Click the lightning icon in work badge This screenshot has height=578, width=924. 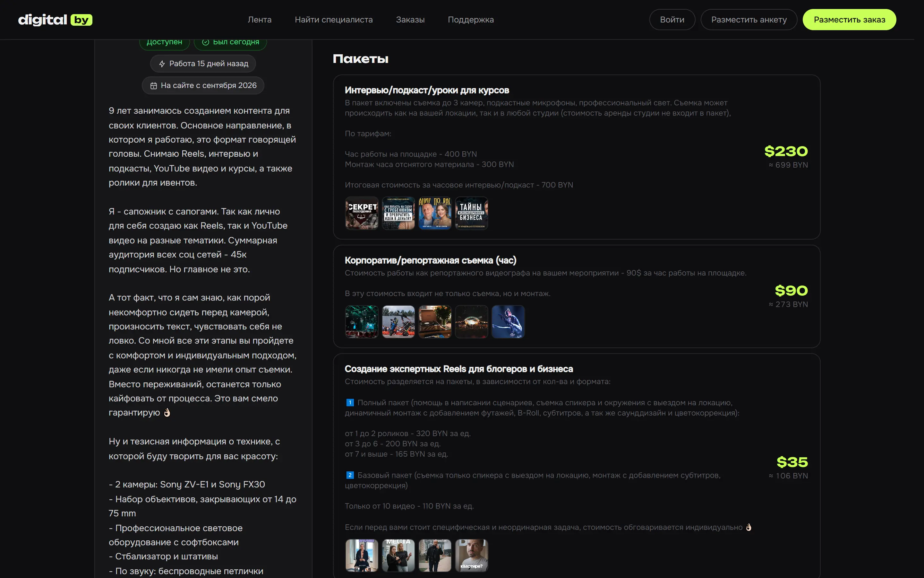click(x=162, y=64)
